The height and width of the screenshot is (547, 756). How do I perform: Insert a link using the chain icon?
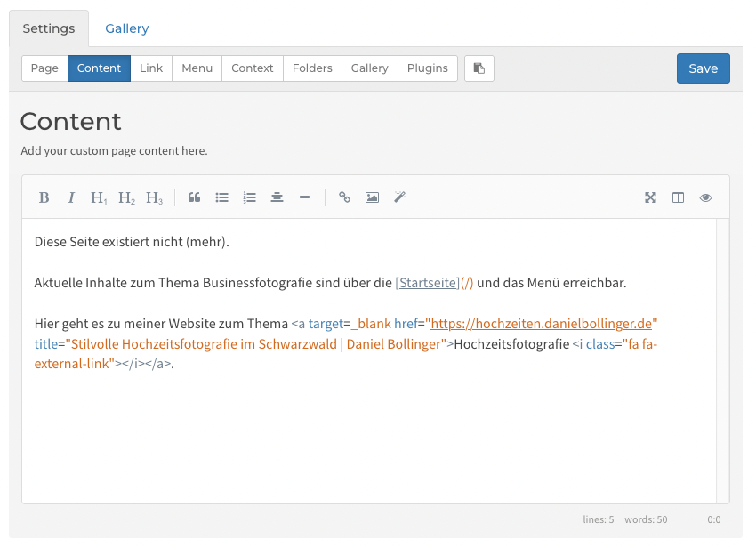tap(344, 197)
